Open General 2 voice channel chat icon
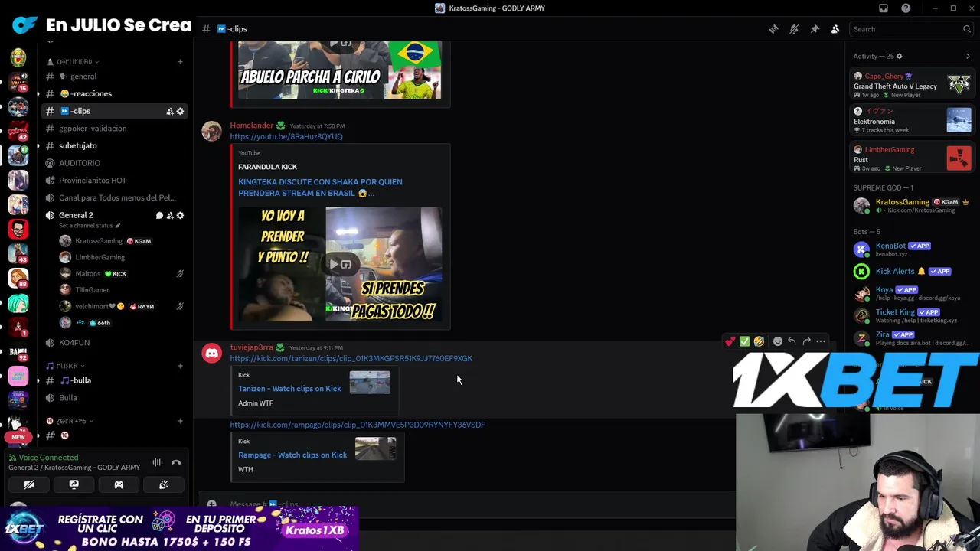Screen dimensions: 980x551 point(159,215)
